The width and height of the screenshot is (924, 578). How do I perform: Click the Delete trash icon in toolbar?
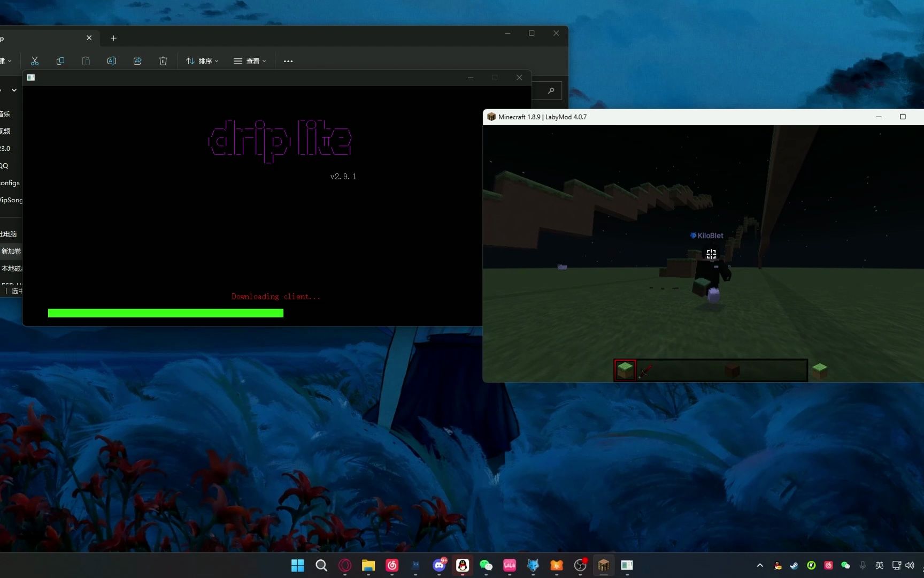[x=163, y=61]
